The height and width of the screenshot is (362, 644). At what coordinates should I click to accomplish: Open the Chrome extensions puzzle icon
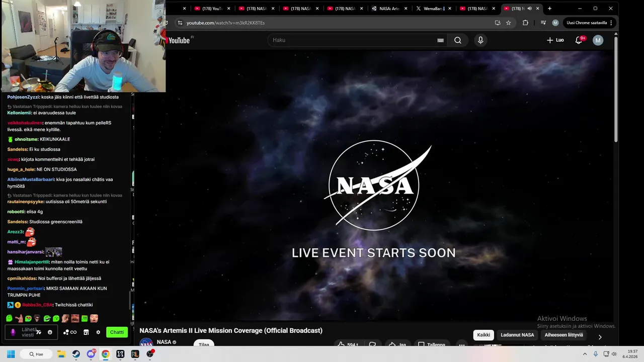click(525, 23)
